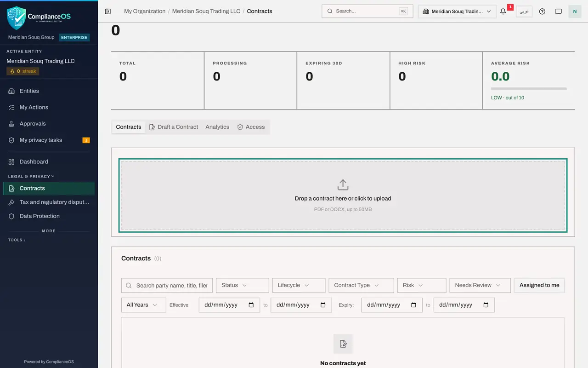Switch to the Access tab
This screenshot has height=368, width=588.
coord(251,127)
